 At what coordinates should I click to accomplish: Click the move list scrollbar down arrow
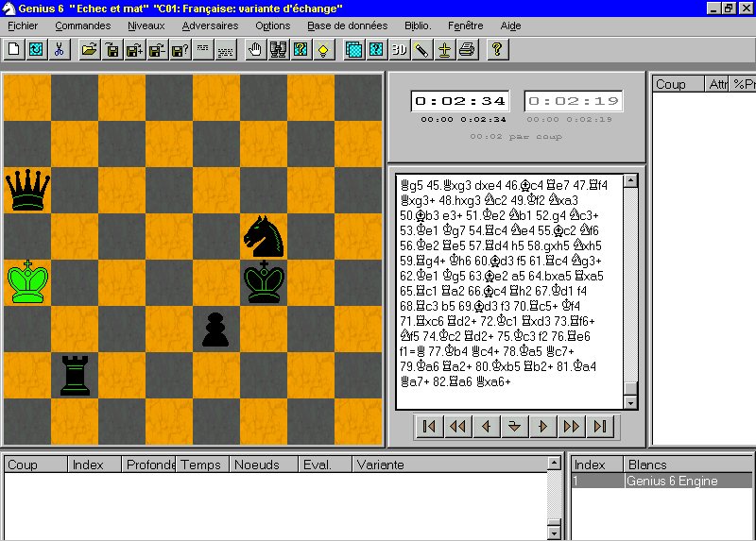pyautogui.click(x=630, y=402)
